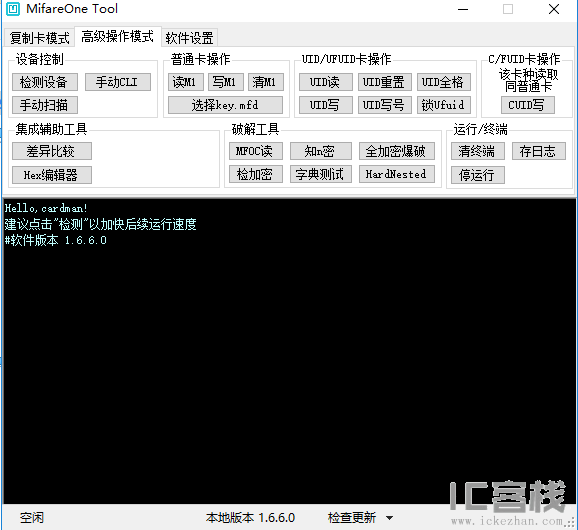Click the 检查更新 status bar button

point(352,518)
